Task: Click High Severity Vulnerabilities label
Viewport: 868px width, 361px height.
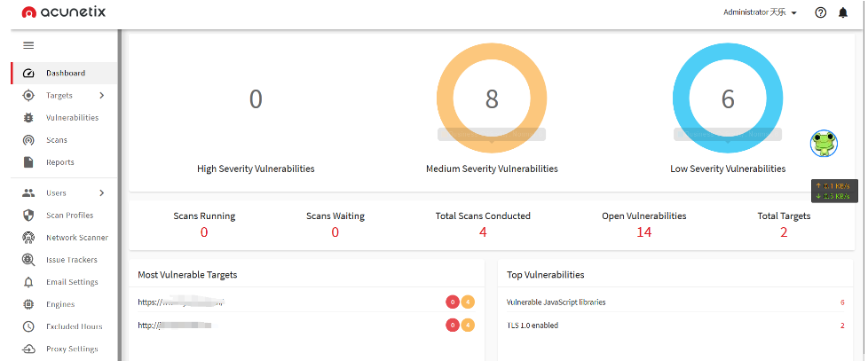Action: pos(256,169)
